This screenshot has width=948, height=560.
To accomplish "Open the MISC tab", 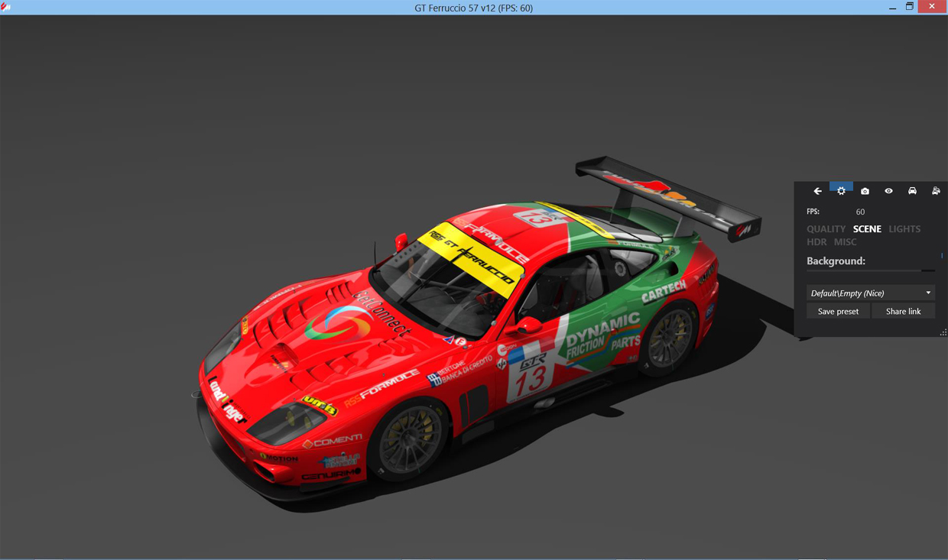I will pyautogui.click(x=845, y=242).
